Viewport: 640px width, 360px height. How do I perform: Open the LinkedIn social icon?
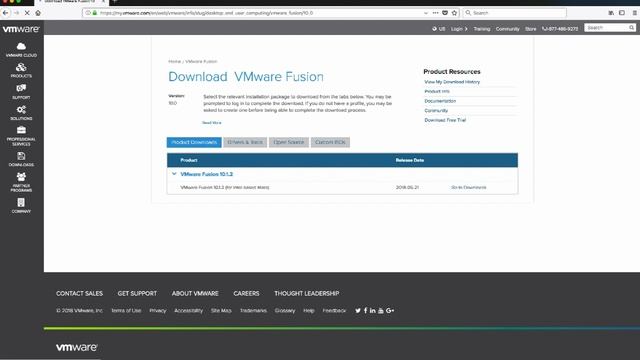(x=373, y=311)
